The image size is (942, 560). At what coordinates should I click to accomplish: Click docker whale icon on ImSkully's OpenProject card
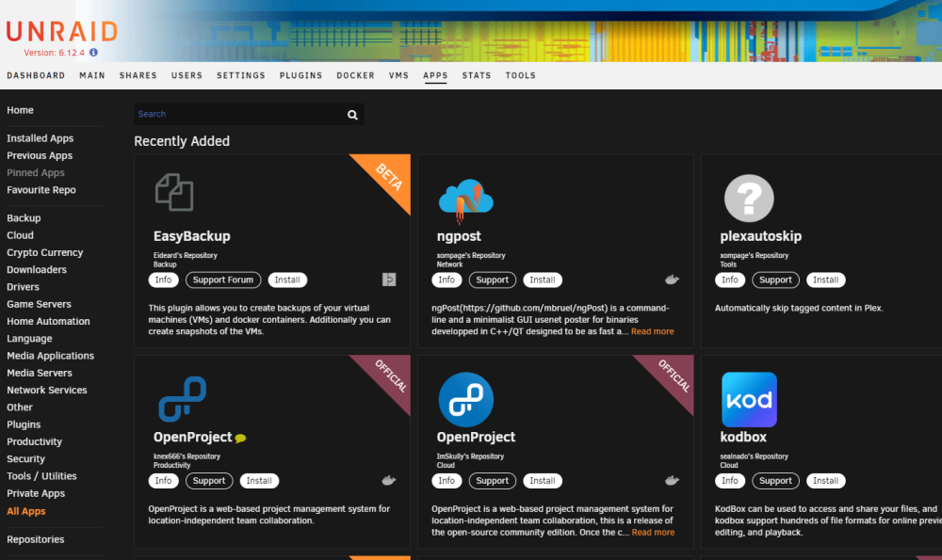[x=672, y=480]
